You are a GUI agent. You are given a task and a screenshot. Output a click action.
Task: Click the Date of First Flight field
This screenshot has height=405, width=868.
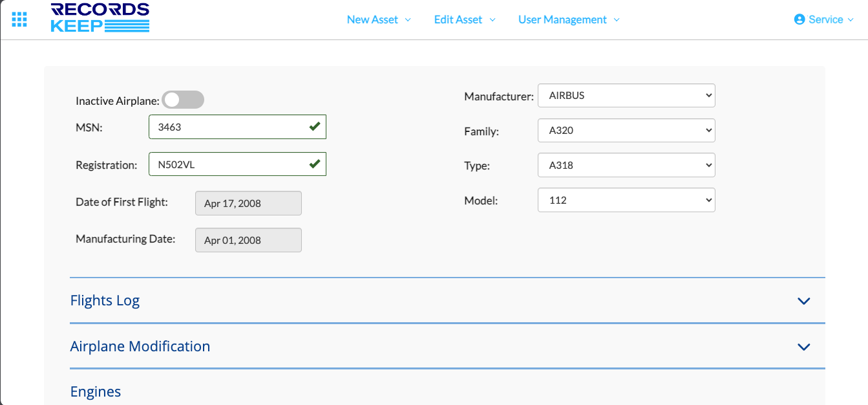point(248,203)
